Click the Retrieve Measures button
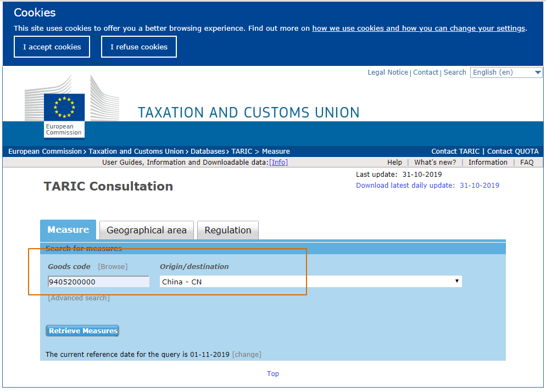546x392 pixels. 82,331
